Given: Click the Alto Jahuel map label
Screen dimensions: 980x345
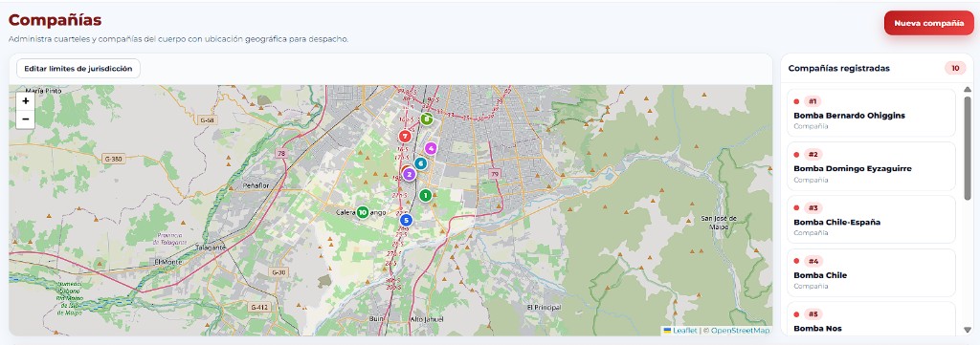Looking at the screenshot, I should click(426, 319).
